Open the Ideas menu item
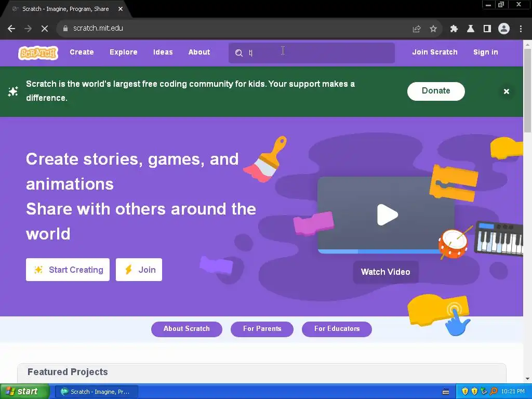Screen dimensions: 532x399 point(163,52)
